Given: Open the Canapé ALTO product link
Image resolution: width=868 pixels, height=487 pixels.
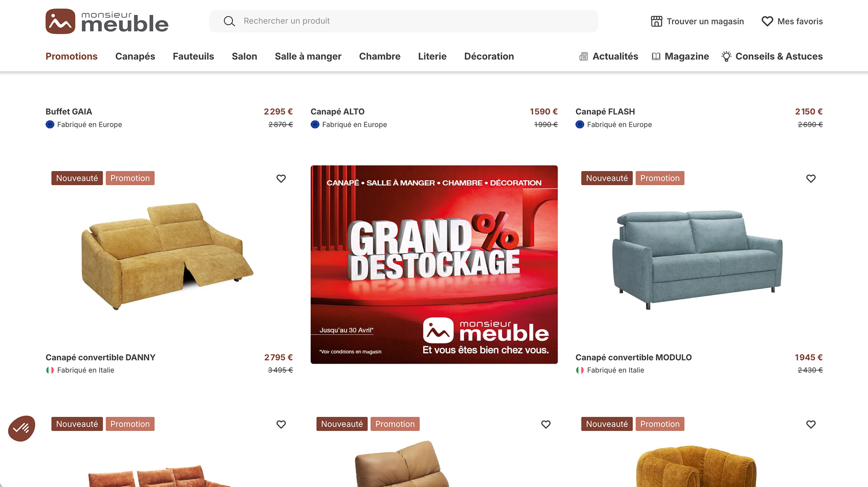Looking at the screenshot, I should pyautogui.click(x=337, y=112).
